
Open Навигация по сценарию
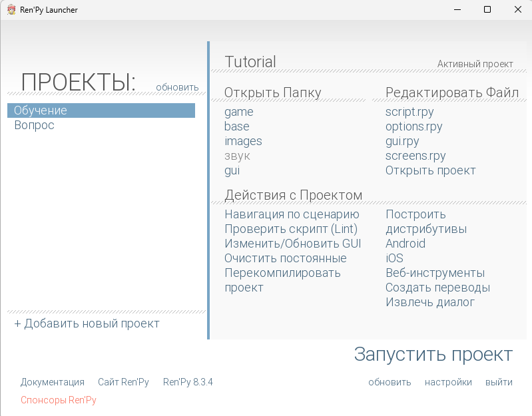point(292,214)
